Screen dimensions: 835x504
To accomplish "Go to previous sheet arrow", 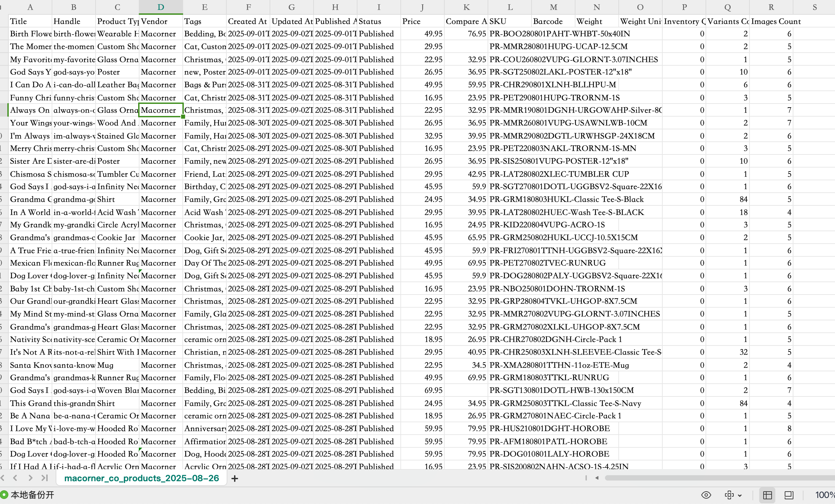I will [x=15, y=478].
